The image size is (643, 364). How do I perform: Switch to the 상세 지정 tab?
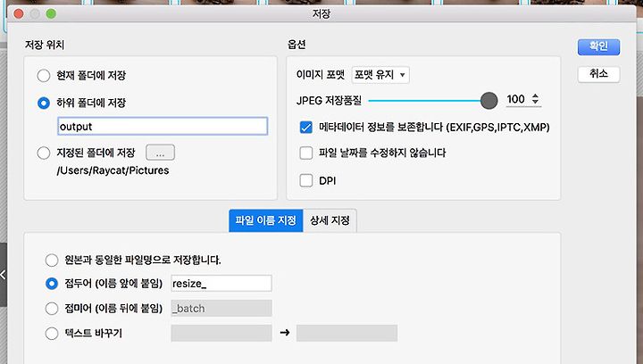pos(330,220)
